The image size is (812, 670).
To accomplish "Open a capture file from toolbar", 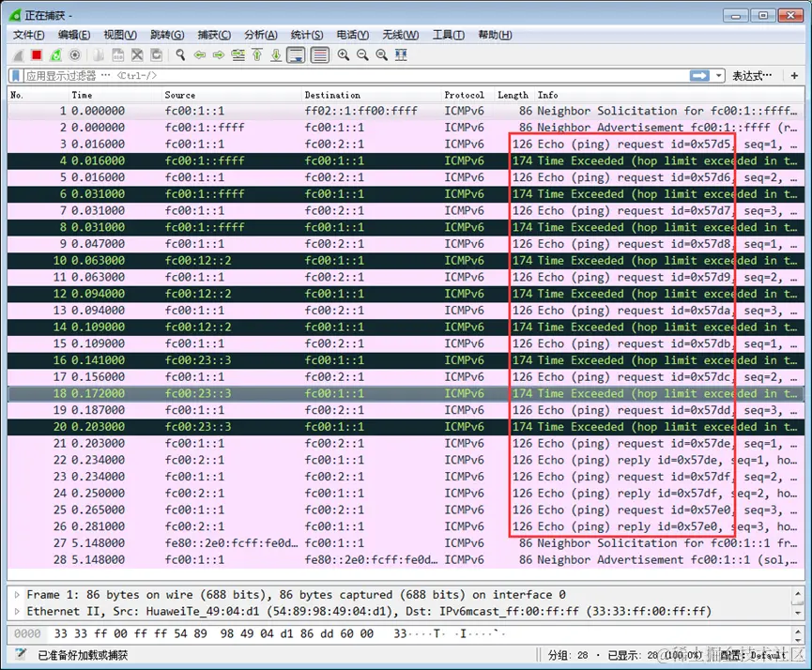I will [x=99, y=54].
